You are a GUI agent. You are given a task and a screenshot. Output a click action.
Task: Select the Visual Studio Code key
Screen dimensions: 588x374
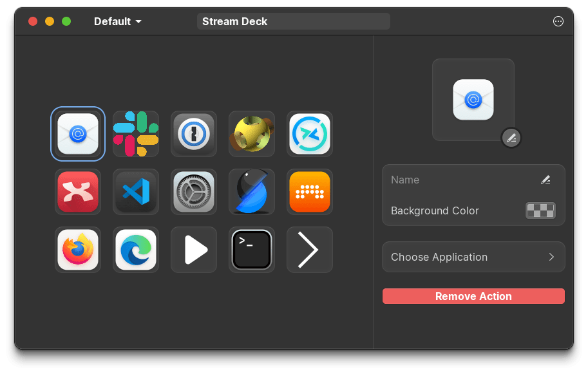[136, 192]
